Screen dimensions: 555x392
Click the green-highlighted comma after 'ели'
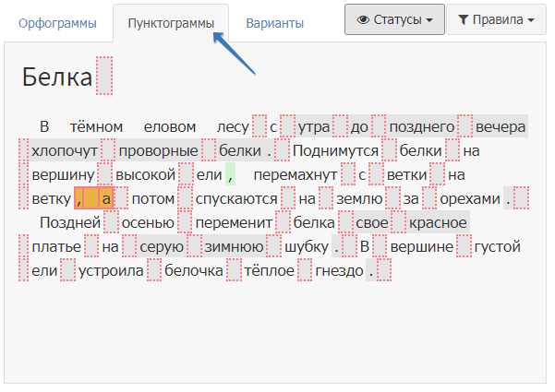[x=231, y=174]
